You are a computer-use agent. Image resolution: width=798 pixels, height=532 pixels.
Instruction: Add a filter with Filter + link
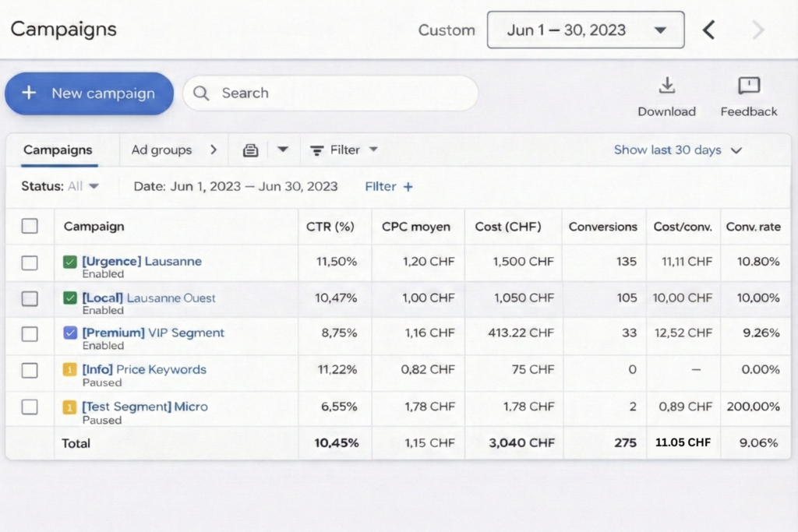coord(389,186)
